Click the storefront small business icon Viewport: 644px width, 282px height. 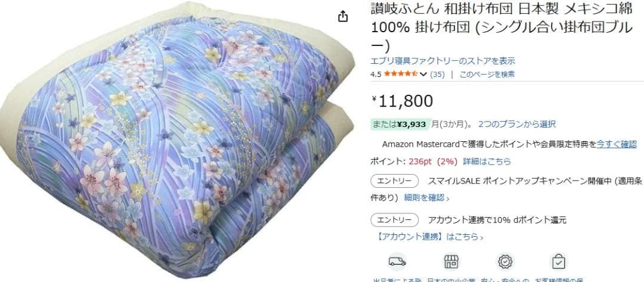(x=451, y=262)
